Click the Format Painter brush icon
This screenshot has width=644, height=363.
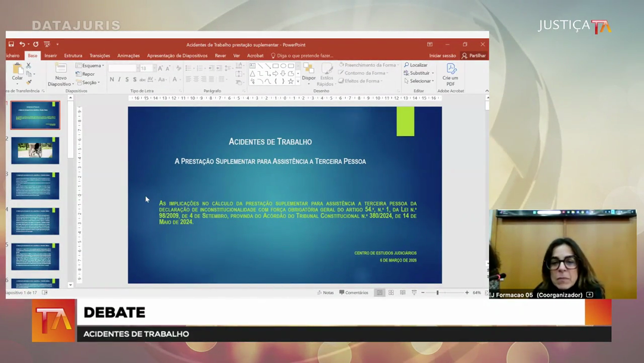click(29, 82)
